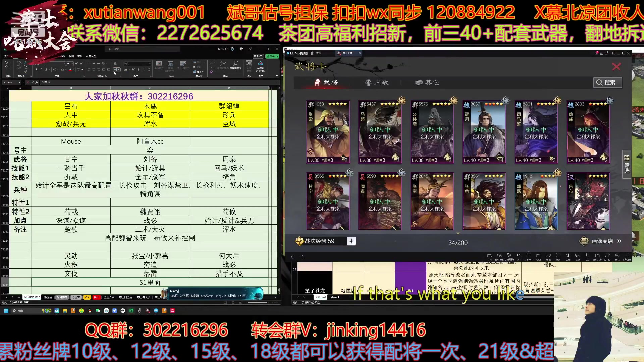Click the emulator home icon
The height and width of the screenshot is (362, 644).
(x=302, y=257)
